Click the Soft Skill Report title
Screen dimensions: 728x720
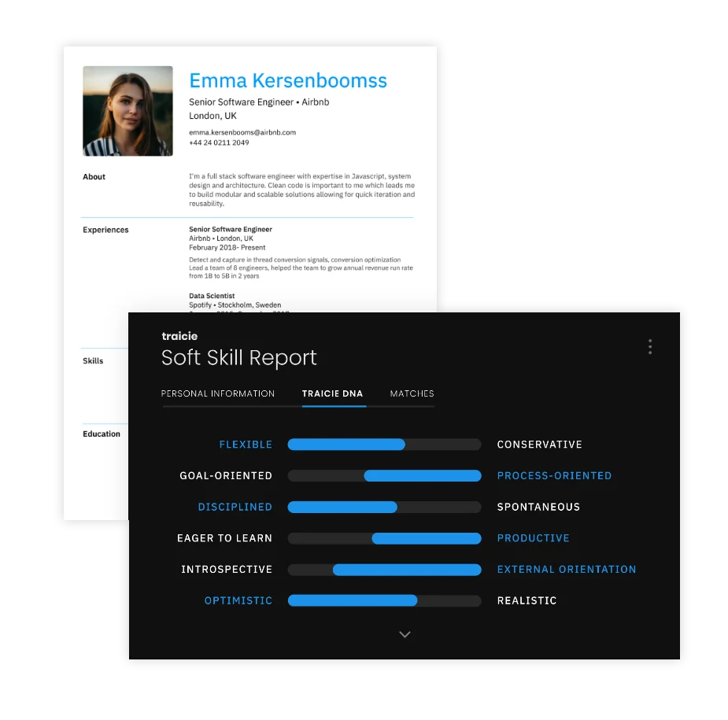tap(239, 358)
